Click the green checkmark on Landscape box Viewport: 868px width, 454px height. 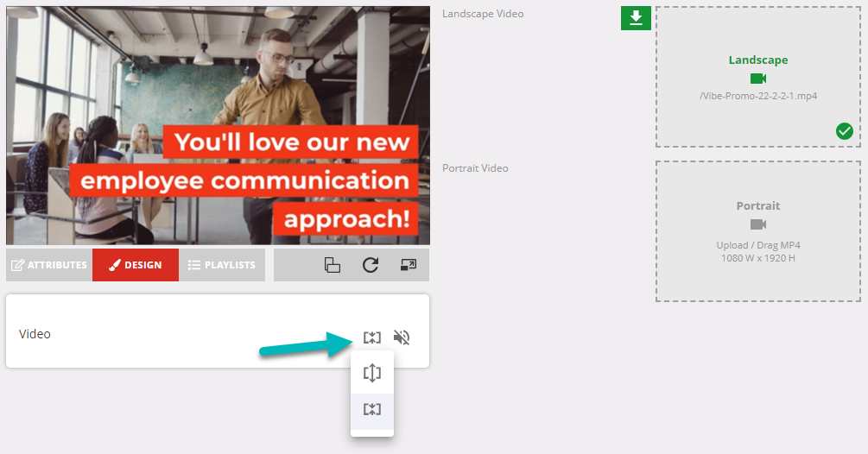point(844,131)
